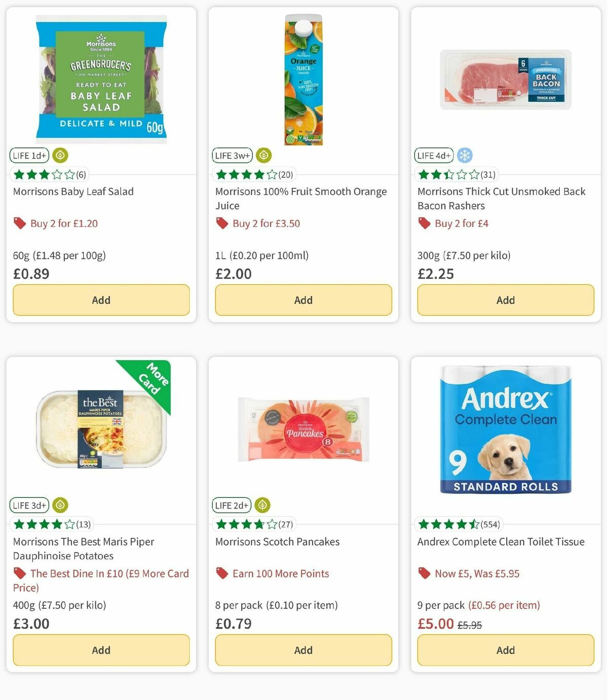Click the leaf icon next to Scotch Pancakes' LIFE badge
Image resolution: width=608 pixels, height=700 pixels.
(x=262, y=505)
